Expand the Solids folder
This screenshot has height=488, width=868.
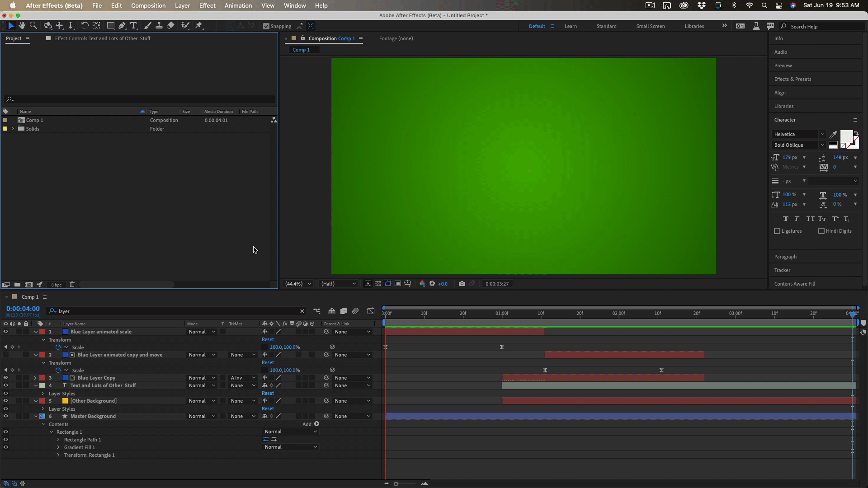tap(13, 129)
